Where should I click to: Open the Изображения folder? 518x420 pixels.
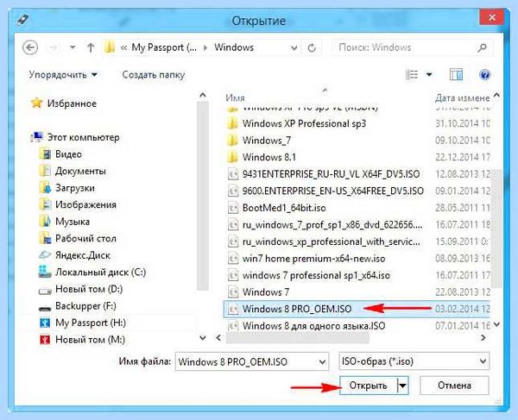(x=85, y=204)
